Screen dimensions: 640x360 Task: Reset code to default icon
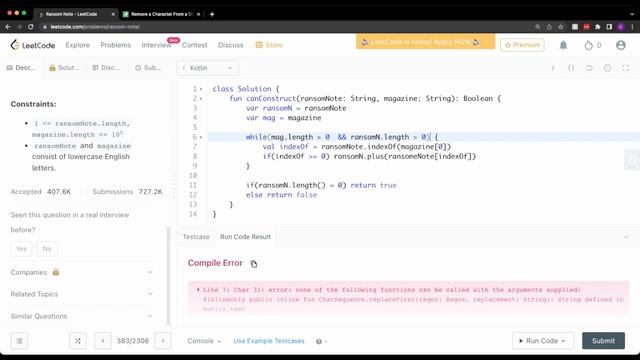tap(589, 68)
